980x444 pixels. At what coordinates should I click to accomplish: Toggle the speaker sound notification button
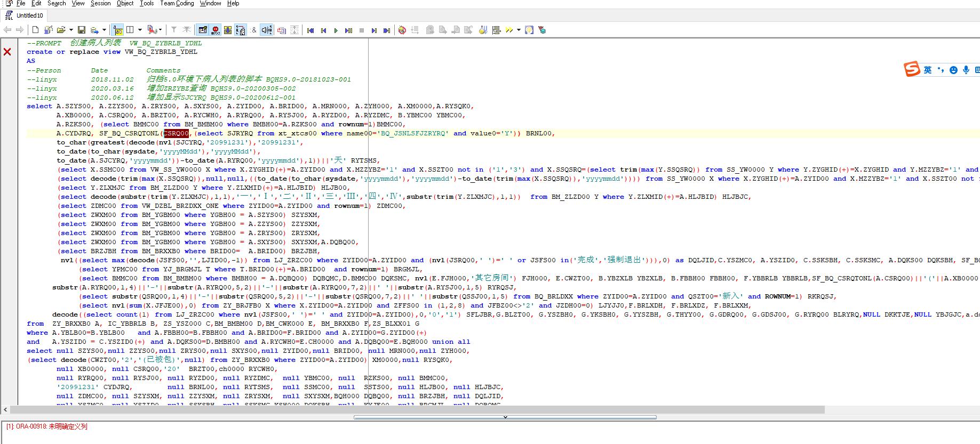(x=266, y=30)
